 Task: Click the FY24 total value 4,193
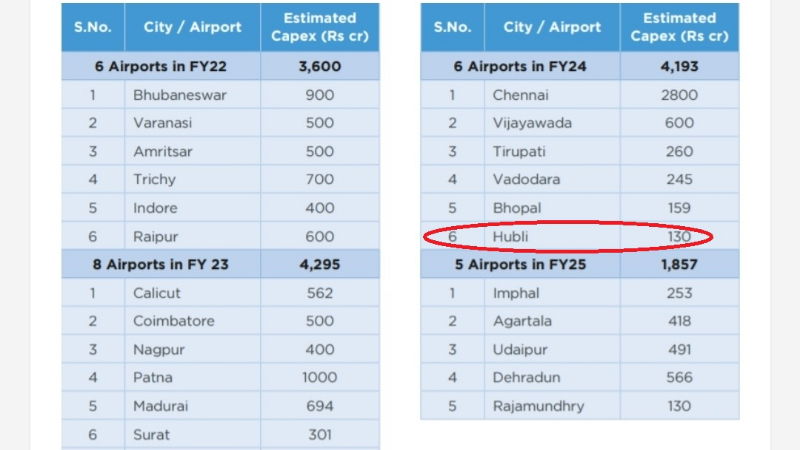click(x=679, y=66)
